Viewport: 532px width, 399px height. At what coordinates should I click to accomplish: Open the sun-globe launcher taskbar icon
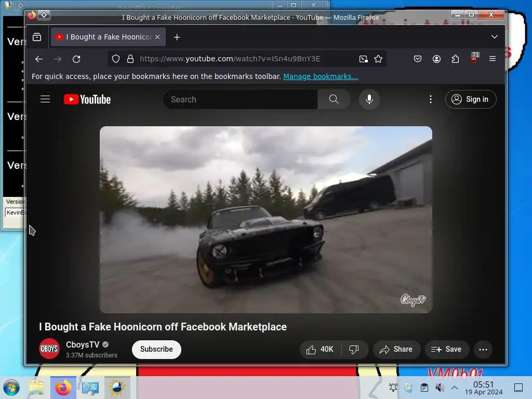[x=117, y=388]
